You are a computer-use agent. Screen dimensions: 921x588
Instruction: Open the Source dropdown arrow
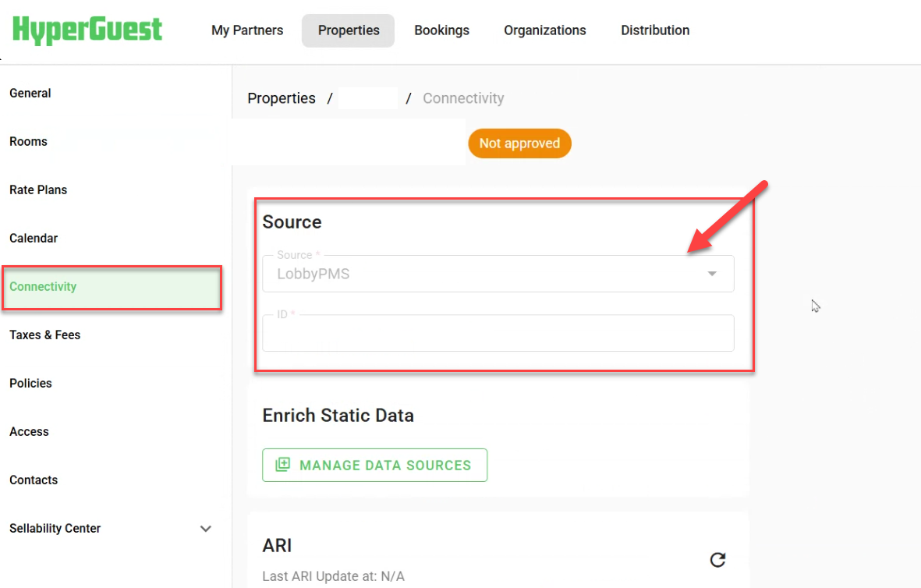pos(712,274)
